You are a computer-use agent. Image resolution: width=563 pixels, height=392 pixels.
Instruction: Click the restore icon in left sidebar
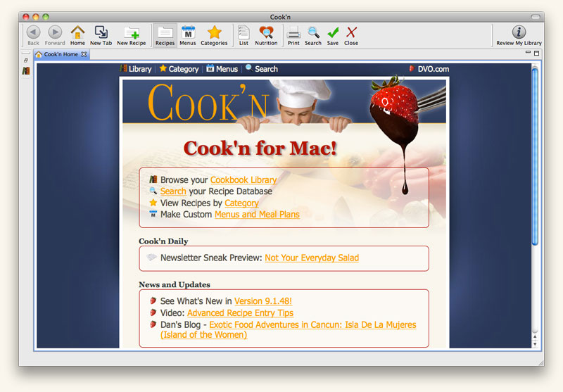(26, 61)
